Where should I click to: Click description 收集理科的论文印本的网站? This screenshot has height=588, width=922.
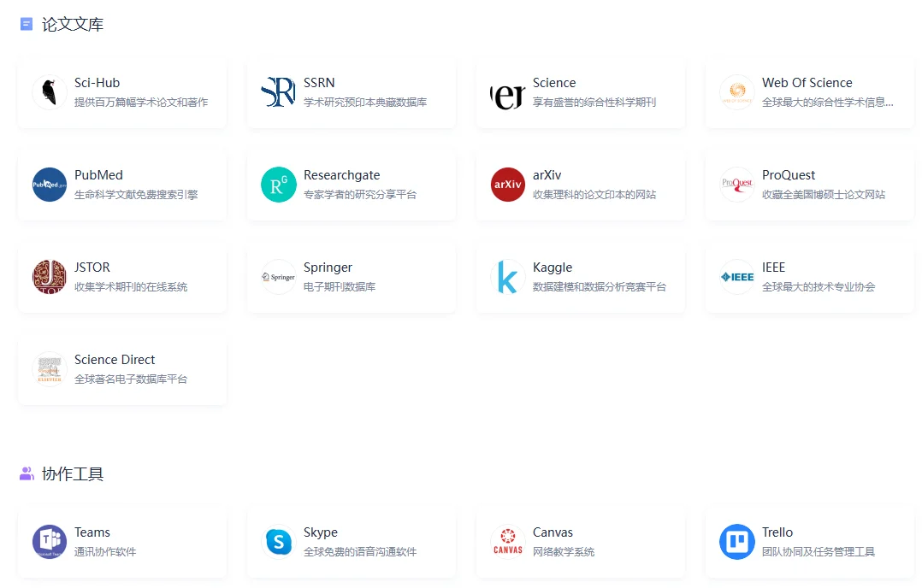point(594,195)
